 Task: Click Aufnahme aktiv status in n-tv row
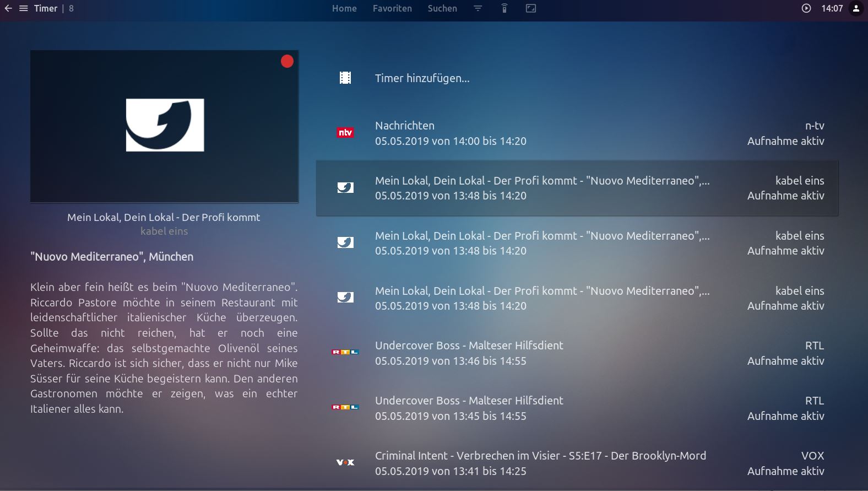(785, 141)
